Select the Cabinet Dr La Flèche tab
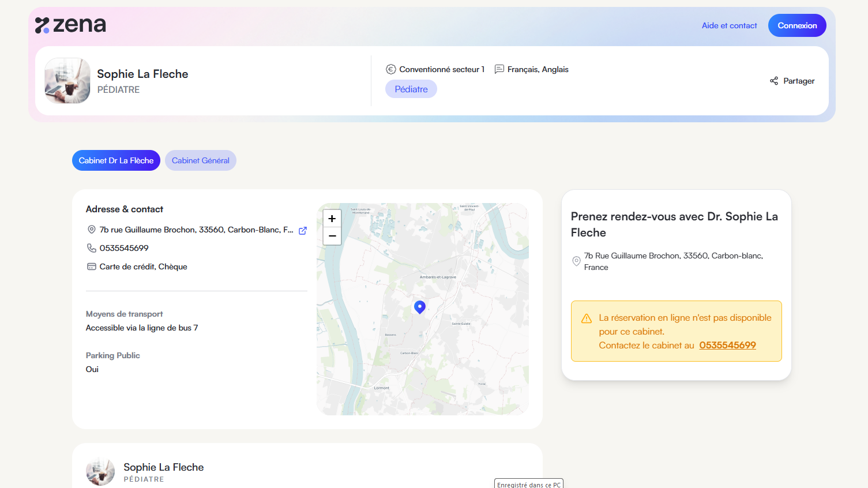The width and height of the screenshot is (868, 488). [x=116, y=160]
